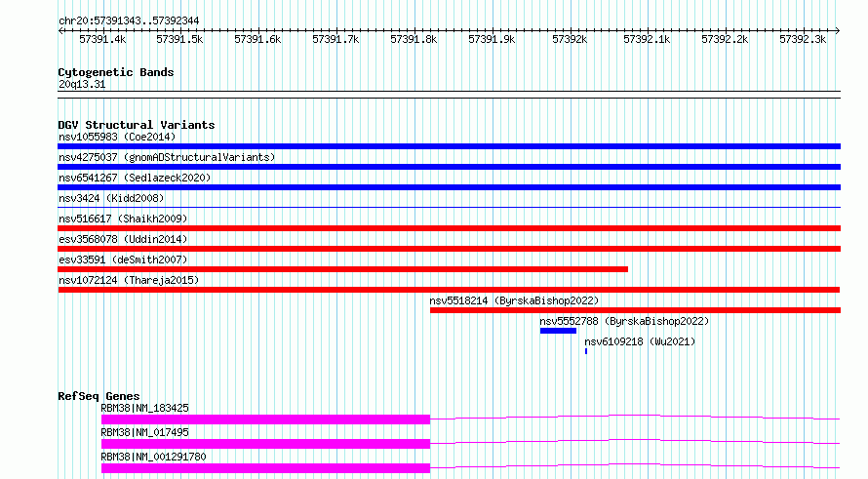This screenshot has width=868, height=479.
Task: Click the Cytogenetic Bands track title
Action: click(x=116, y=72)
